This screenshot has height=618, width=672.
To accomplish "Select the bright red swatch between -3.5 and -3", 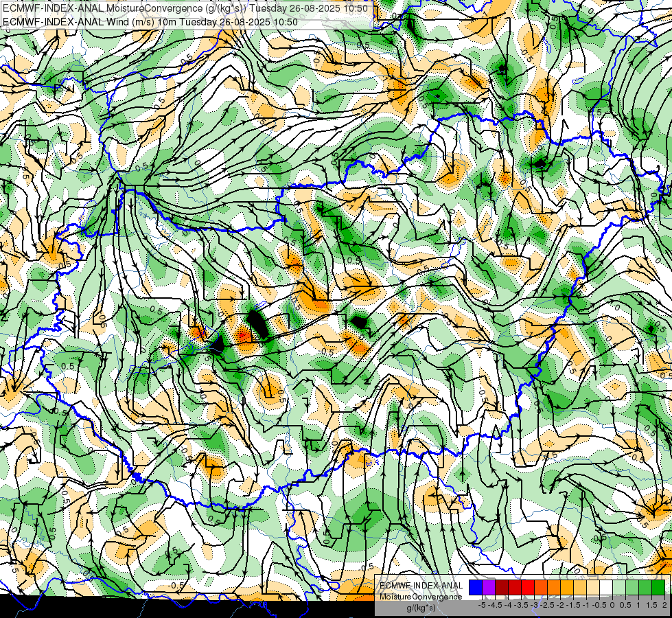I will 528,587.
